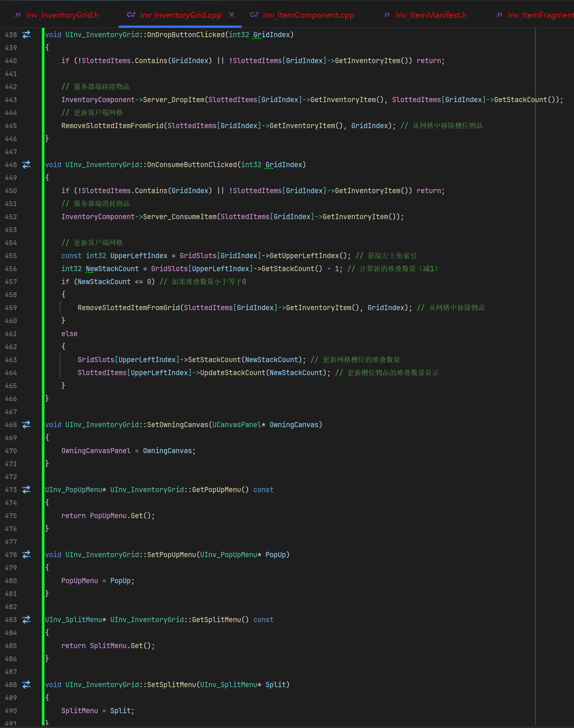Close the Inv_InventoryGrid.cpp tab
The height and width of the screenshot is (728, 574).
[232, 14]
